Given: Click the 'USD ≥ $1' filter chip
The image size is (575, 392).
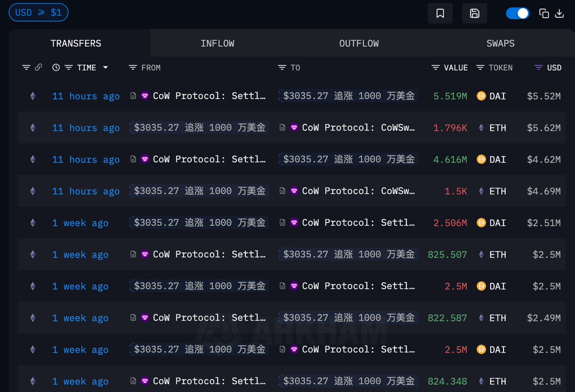Looking at the screenshot, I should [x=38, y=12].
